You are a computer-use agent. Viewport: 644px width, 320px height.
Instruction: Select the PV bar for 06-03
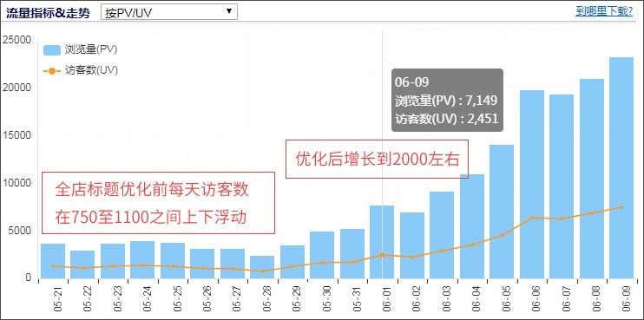(442, 235)
